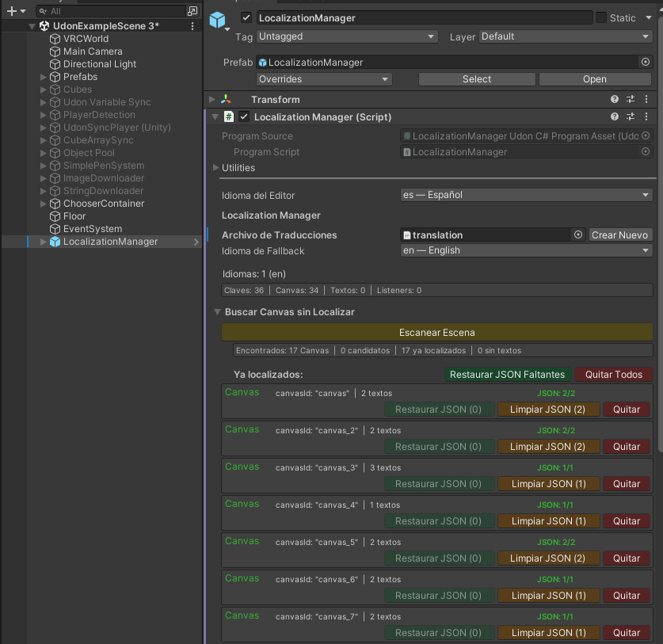Image resolution: width=663 pixels, height=644 pixels.
Task: Click inside the Hierarchy search field
Action: point(111,12)
